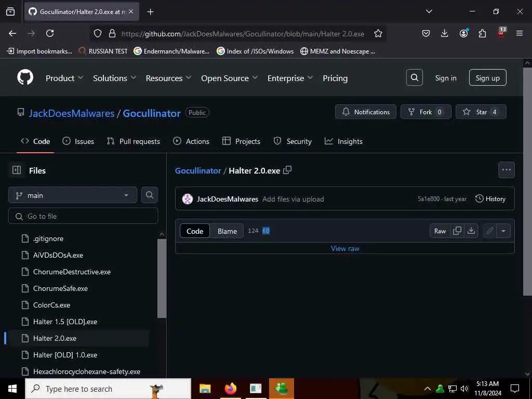Open the Firefox hamburger menu
532x399 pixels.
tap(520, 33)
